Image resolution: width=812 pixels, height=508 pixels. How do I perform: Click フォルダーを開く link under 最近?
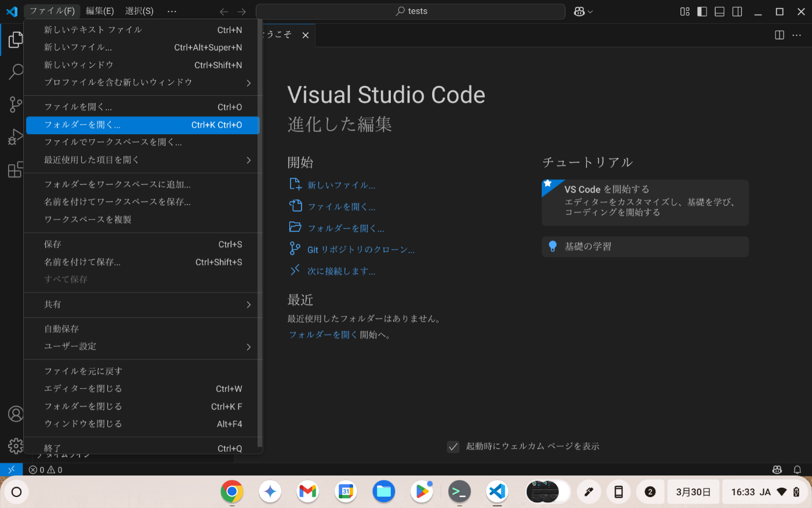tap(323, 334)
